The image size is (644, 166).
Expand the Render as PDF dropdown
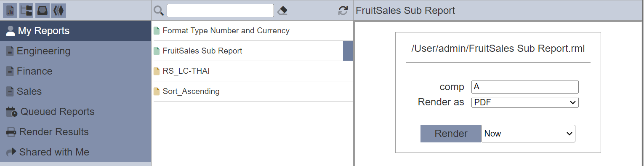tap(525, 102)
